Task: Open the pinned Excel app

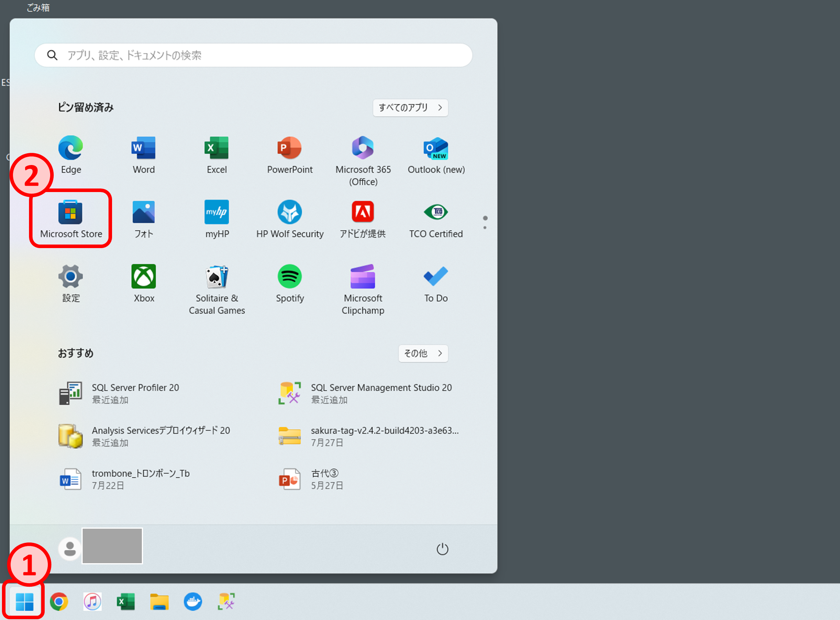Action: point(217,155)
